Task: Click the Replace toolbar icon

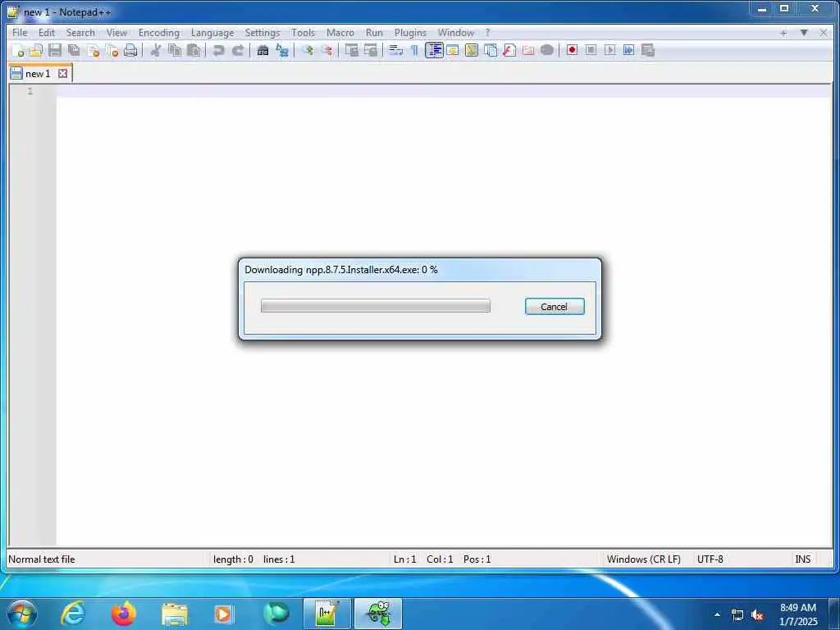Action: (282, 50)
